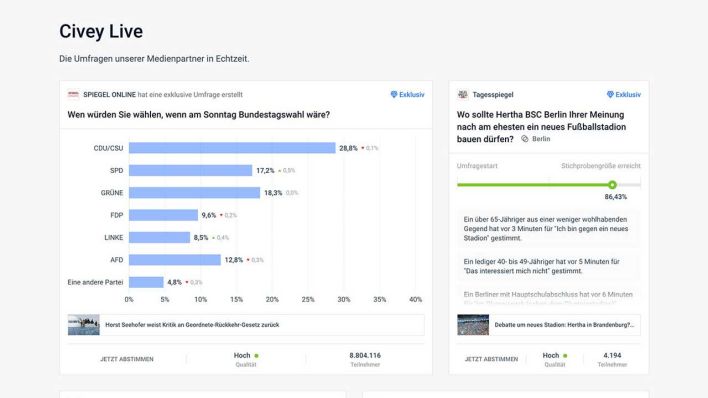Click the green quality dot in Tagesspiegel poll
This screenshot has height=398, width=708.
[x=565, y=356]
